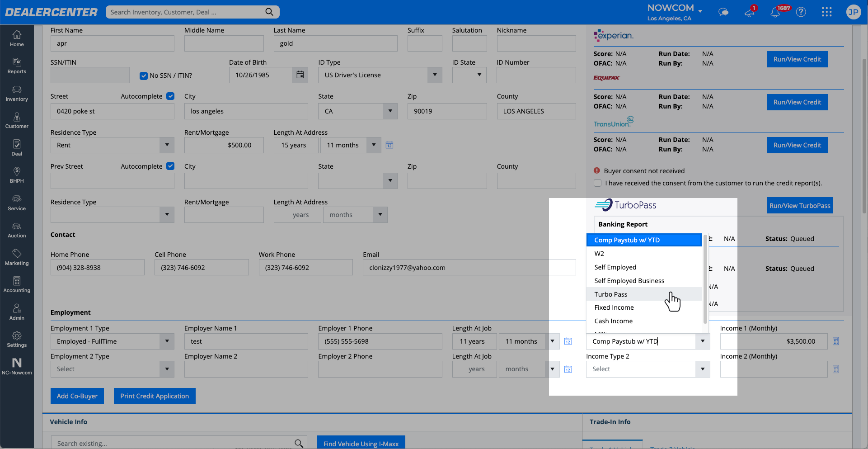Image resolution: width=868 pixels, height=449 pixels.
Task: Expand the NOWCOM location selector
Action: coord(700,11)
